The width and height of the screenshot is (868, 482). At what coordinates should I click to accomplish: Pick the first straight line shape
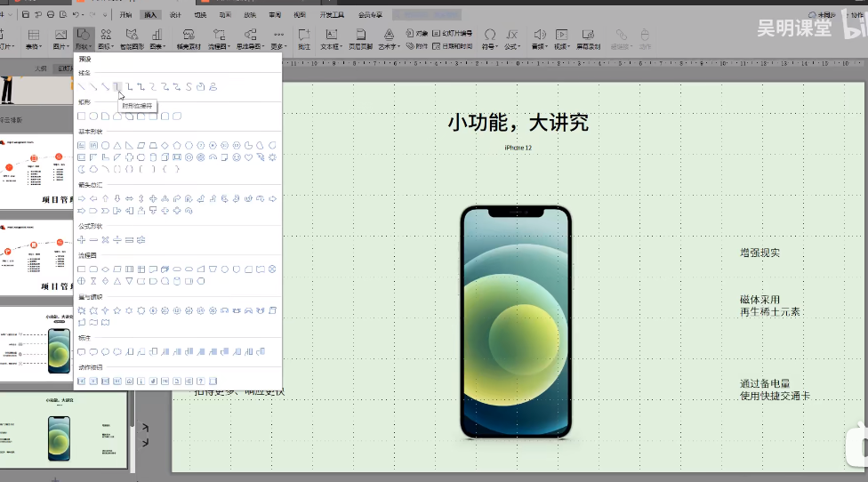point(82,86)
